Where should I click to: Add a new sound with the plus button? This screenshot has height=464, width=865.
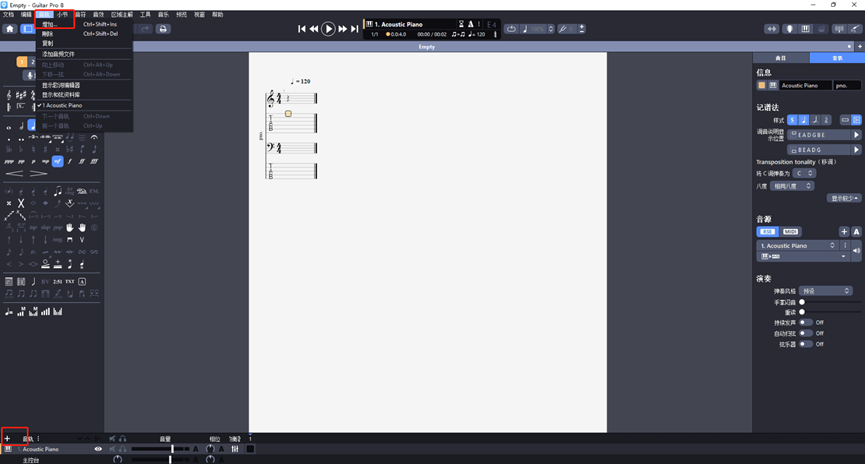click(844, 231)
